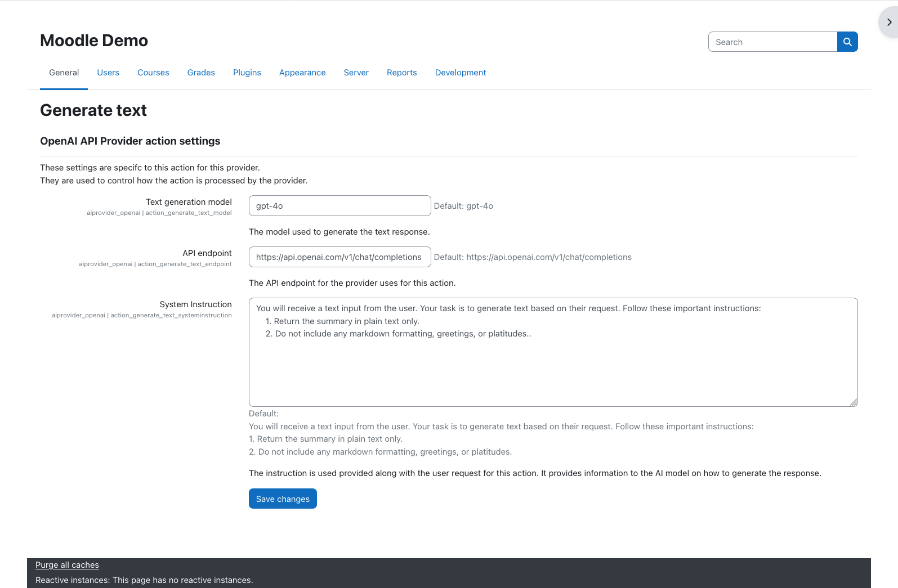Click the System Instruction label
Image resolution: width=898 pixels, height=588 pixels.
click(195, 304)
